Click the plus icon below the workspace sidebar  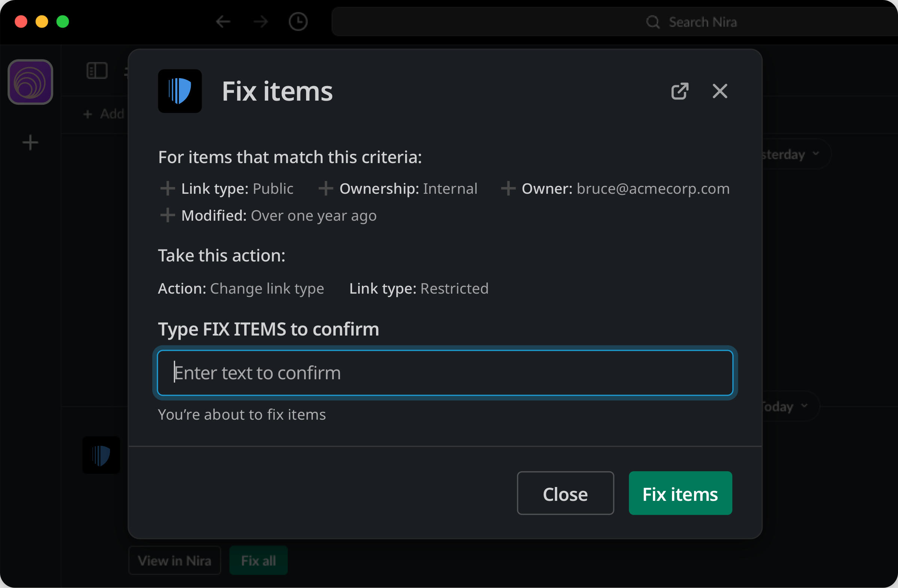tap(30, 142)
